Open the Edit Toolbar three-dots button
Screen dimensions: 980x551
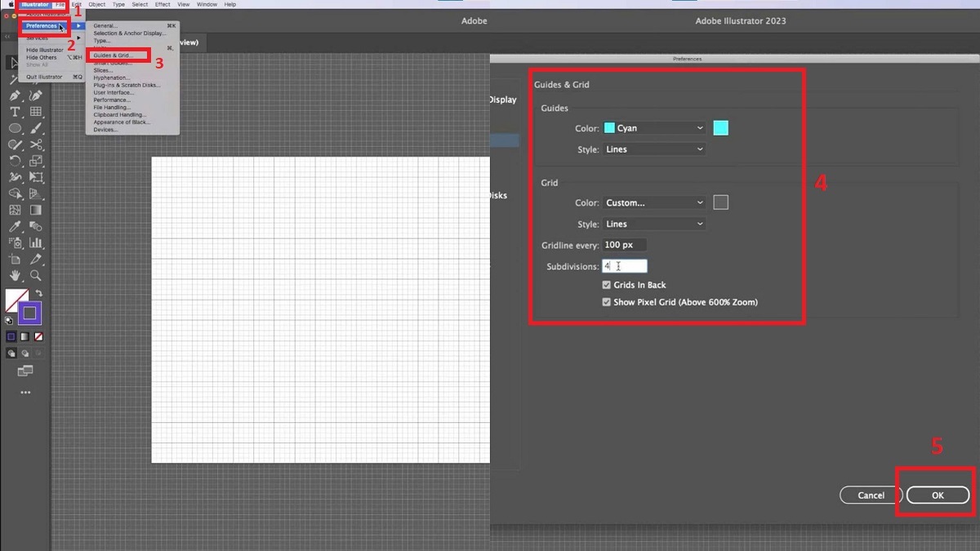click(25, 393)
